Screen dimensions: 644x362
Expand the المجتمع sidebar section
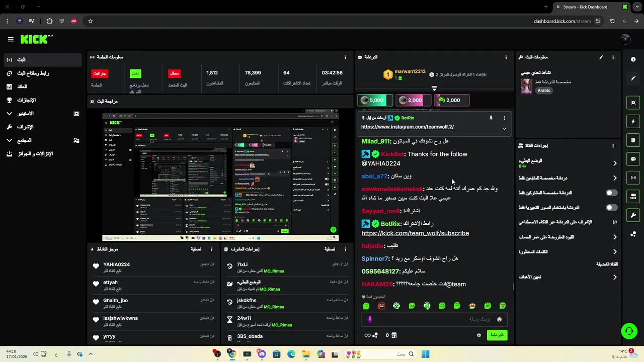point(43,140)
